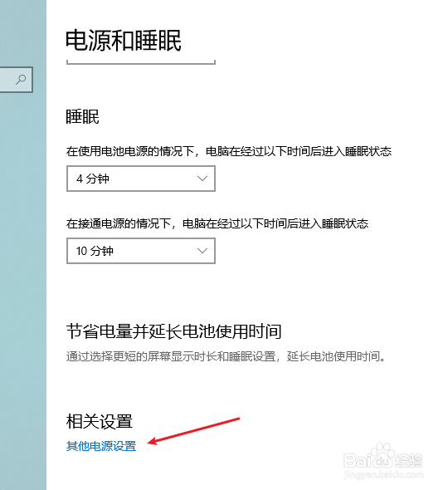Open the 4 分钟 battery sleep dropdown

click(x=141, y=179)
